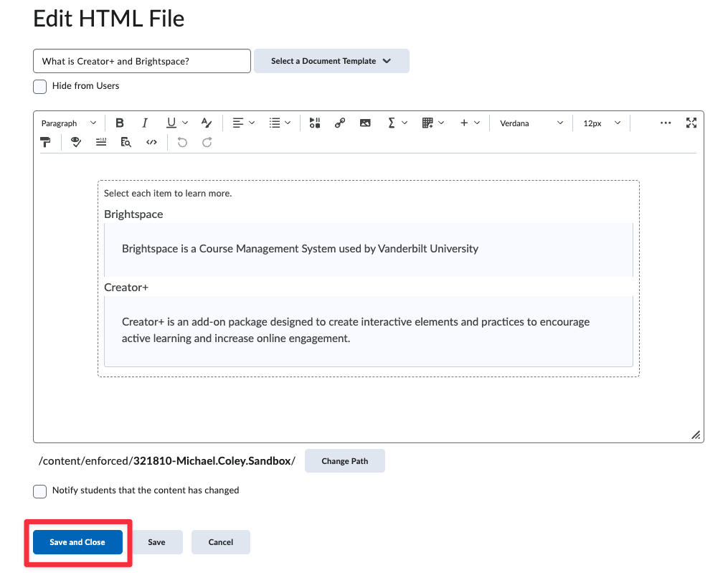This screenshot has height=573, width=728.
Task: Insert a quicklink using the link icon
Action: (x=340, y=123)
